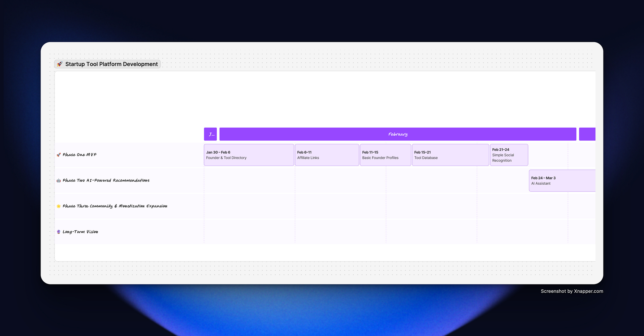Select the Long-Term Vision row label
Image resolution: width=644 pixels, height=336 pixels.
[x=80, y=232]
